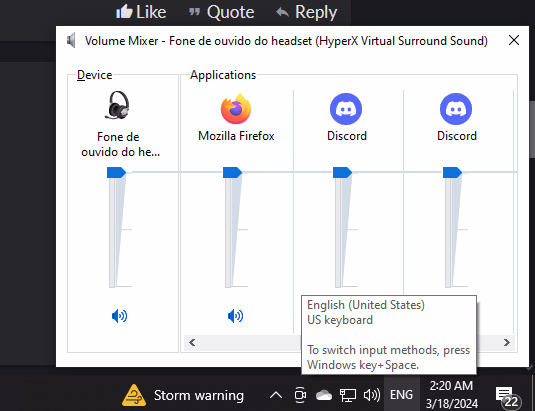This screenshot has height=411, width=535.
Task: Click the device volume slider handle
Action: [116, 173]
